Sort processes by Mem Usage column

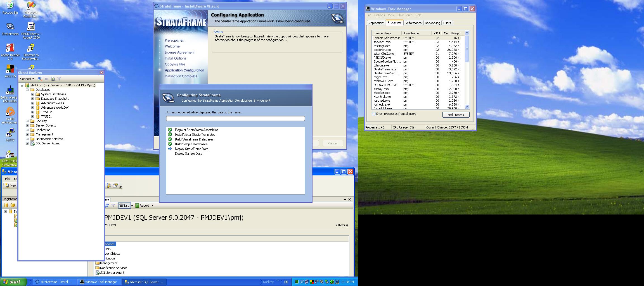point(451,33)
